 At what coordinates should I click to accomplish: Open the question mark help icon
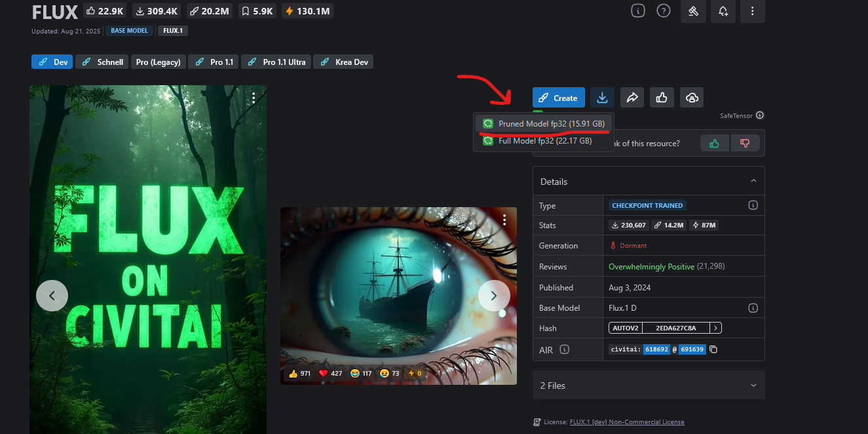(x=664, y=10)
